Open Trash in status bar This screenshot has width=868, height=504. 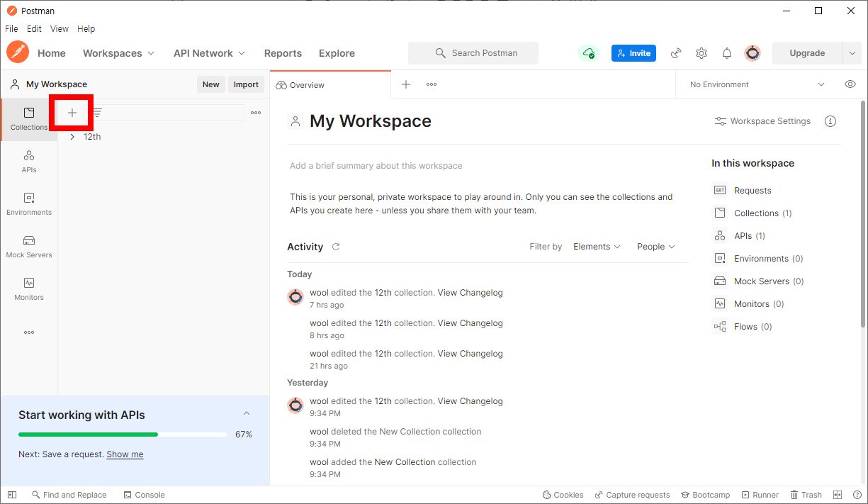click(806, 495)
